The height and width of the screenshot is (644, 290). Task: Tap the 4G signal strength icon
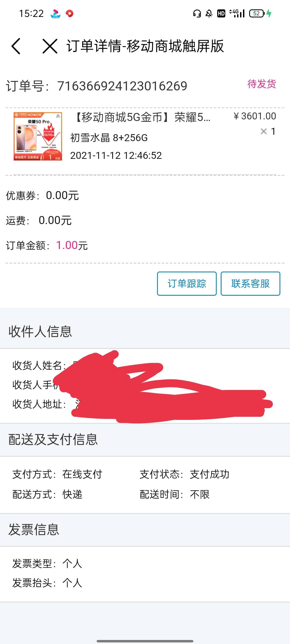[x=237, y=13]
